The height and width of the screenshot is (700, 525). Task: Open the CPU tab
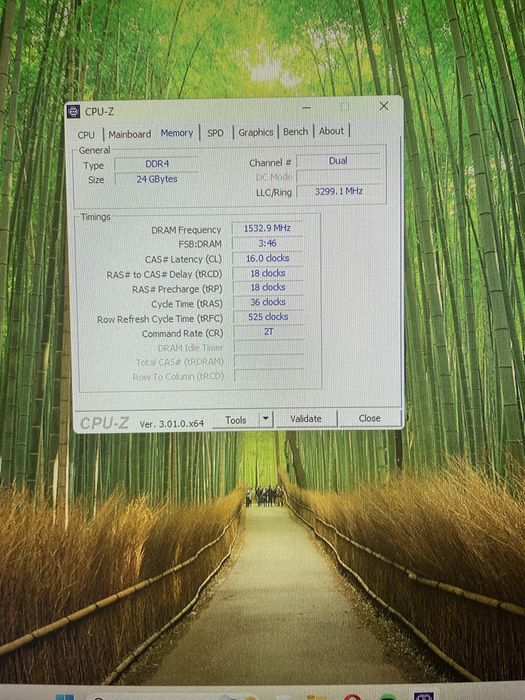(86, 134)
